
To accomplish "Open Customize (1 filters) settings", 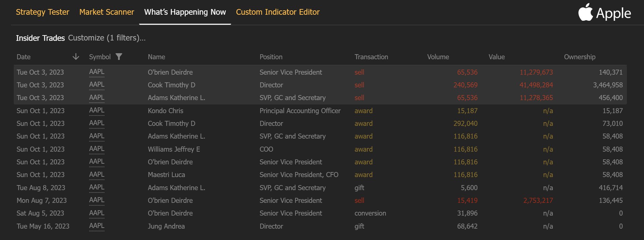I will 107,38.
